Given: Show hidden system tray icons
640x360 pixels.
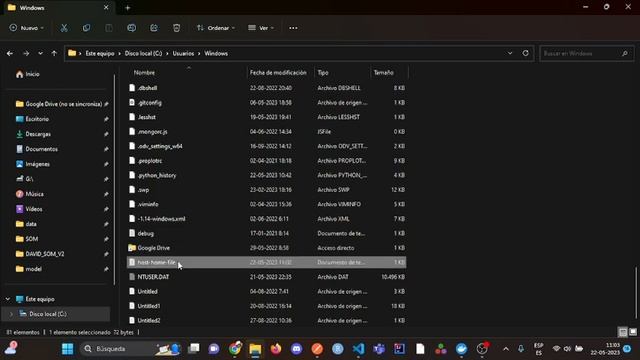Looking at the screenshot, I should pyautogui.click(x=506, y=349).
